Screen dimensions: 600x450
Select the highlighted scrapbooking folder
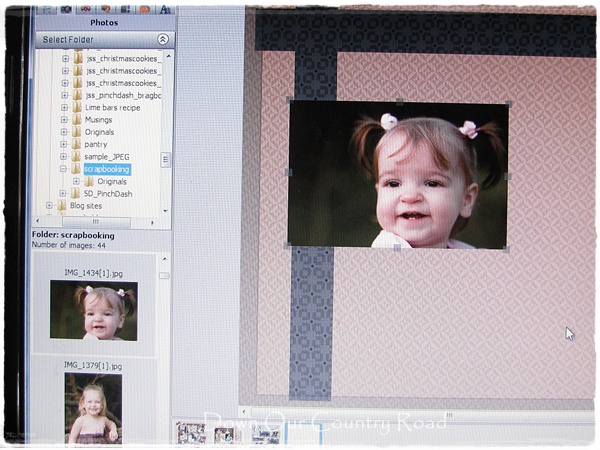coord(107,169)
